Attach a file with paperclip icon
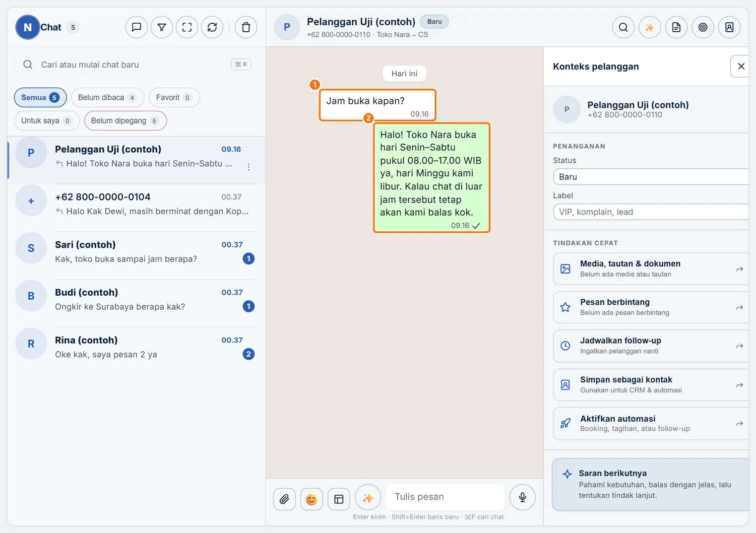Screen dimensions: 756x533 [x=285, y=499]
